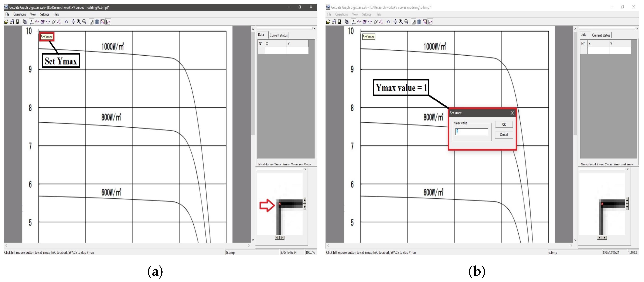The width and height of the screenshot is (644, 282).
Task: Click right arrow under left magnifier pane
Action: coord(282,237)
